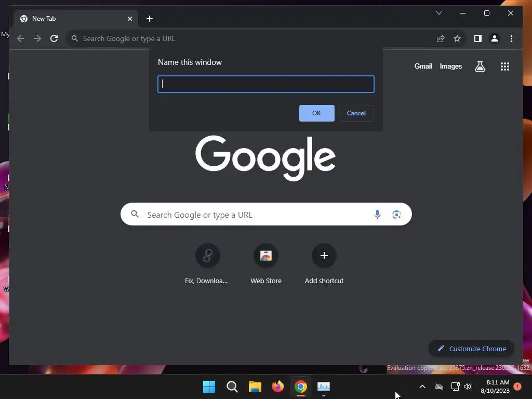Open File Explorer from taskbar
Viewport: 532px width, 399px height.
pyautogui.click(x=255, y=387)
